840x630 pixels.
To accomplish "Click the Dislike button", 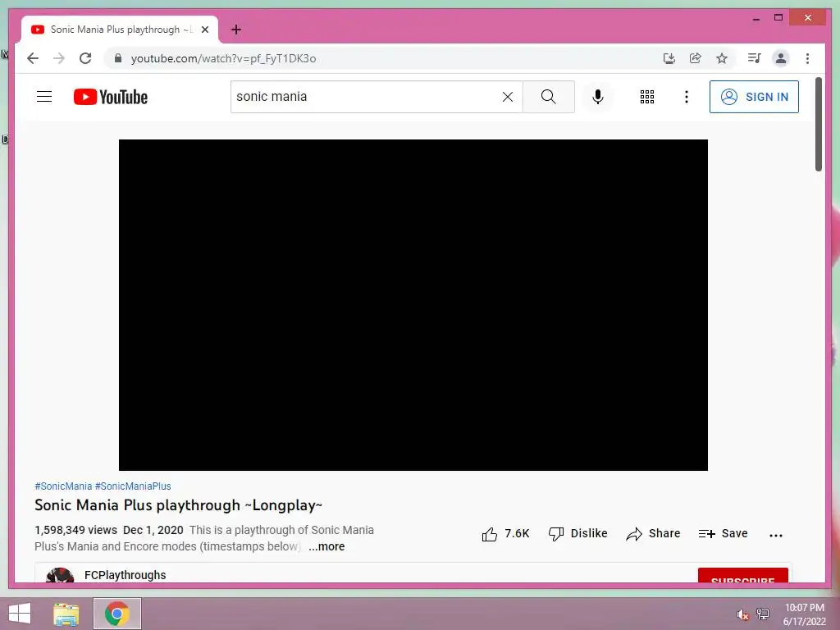I will (578, 533).
